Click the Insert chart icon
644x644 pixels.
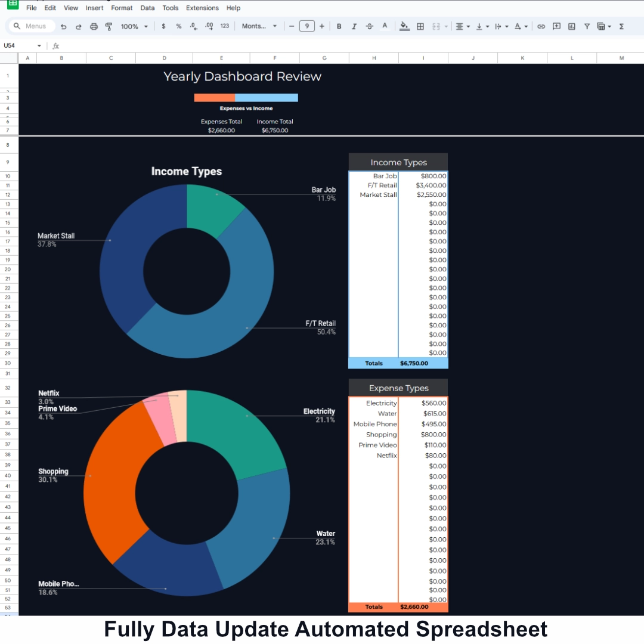tap(572, 26)
